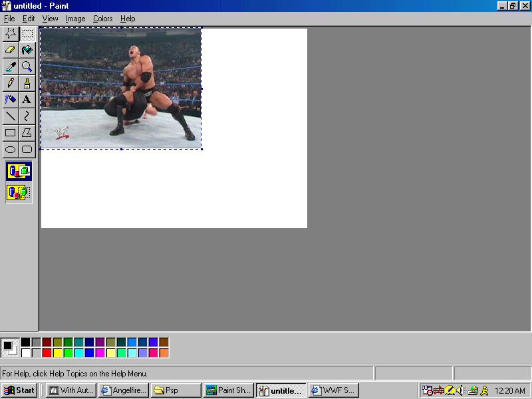This screenshot has height=399, width=532.
Task: Choose the bright red palette color
Action: [47, 353]
